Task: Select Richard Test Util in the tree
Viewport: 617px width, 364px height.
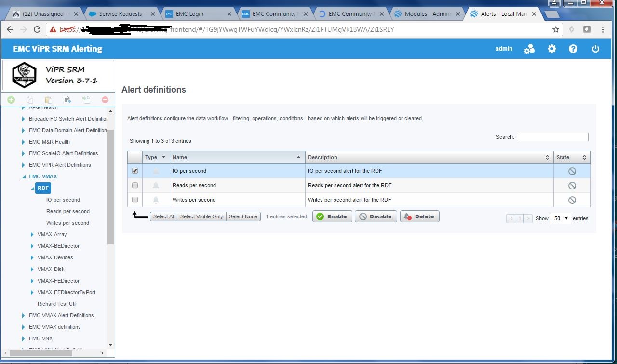Action: coord(57,304)
